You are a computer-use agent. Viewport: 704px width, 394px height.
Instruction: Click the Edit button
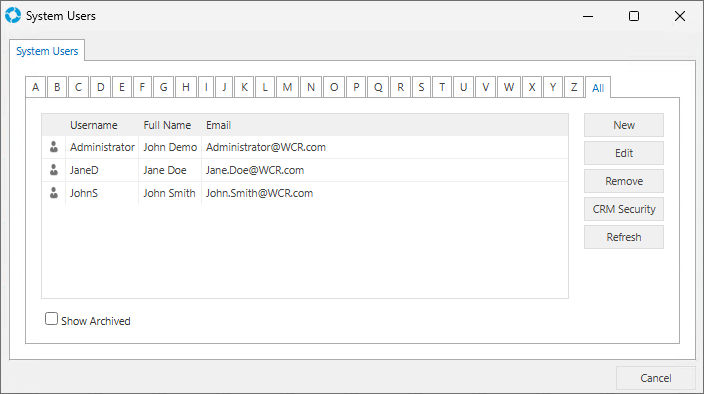[624, 153]
